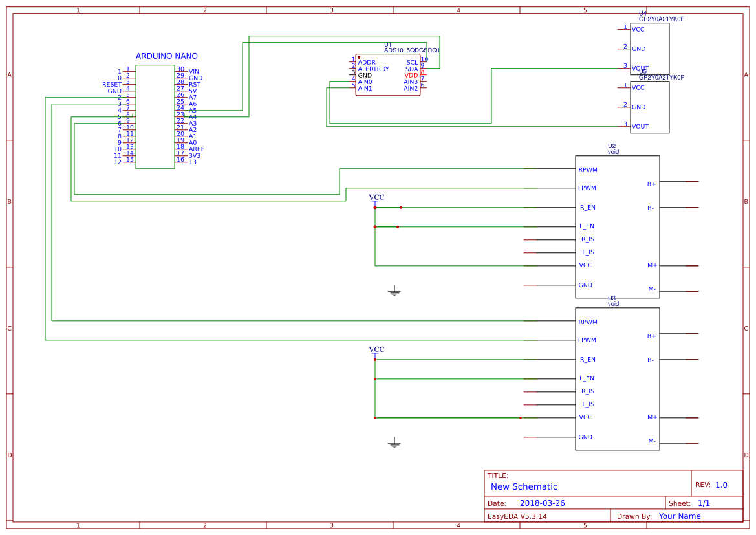Click the REV value 1.0
756x535 pixels.
(x=721, y=485)
